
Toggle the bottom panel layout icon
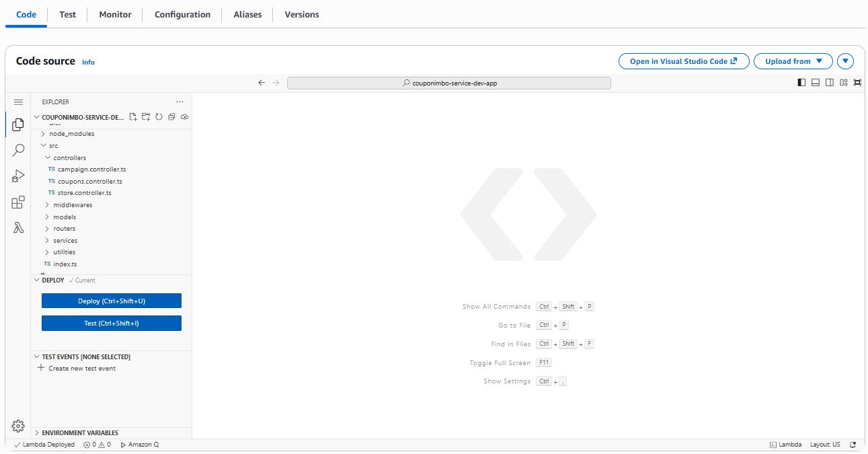point(816,83)
